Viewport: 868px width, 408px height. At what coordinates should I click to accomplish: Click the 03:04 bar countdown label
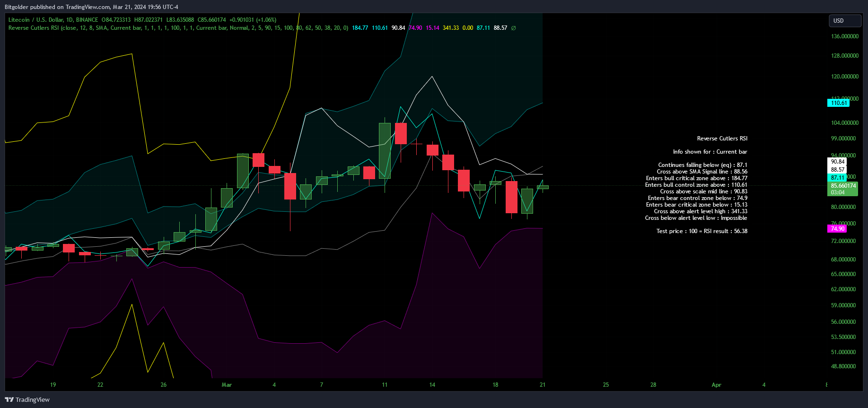pos(838,192)
